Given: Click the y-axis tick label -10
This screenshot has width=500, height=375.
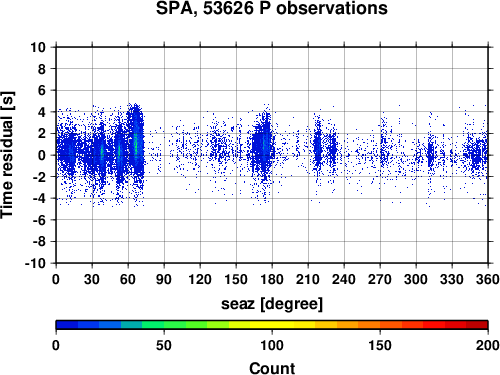Looking at the screenshot, I should 36,263.
